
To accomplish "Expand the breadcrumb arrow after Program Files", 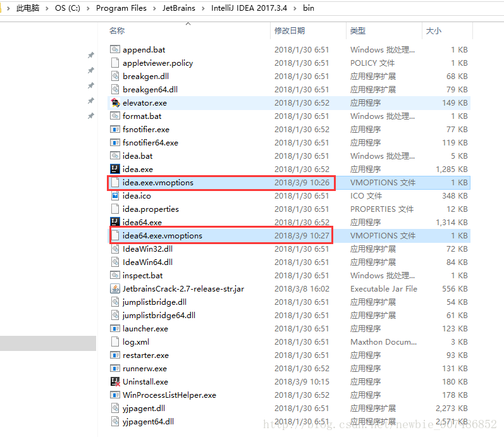I will coord(154,8).
